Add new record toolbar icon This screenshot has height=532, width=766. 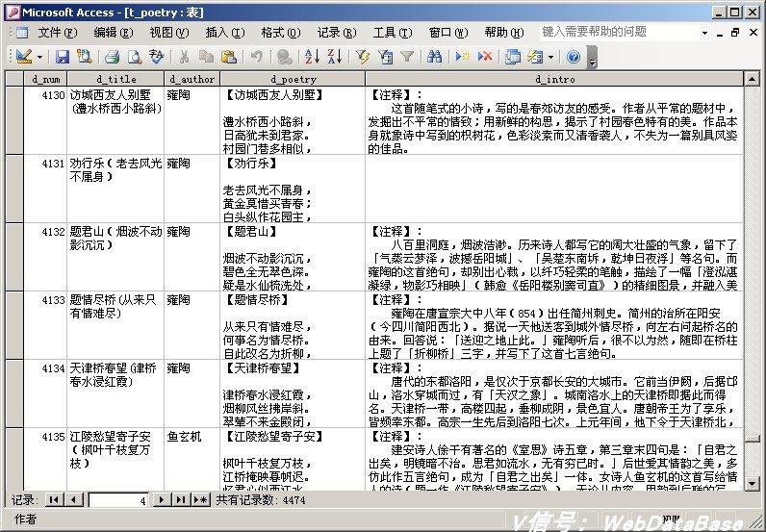(x=462, y=57)
